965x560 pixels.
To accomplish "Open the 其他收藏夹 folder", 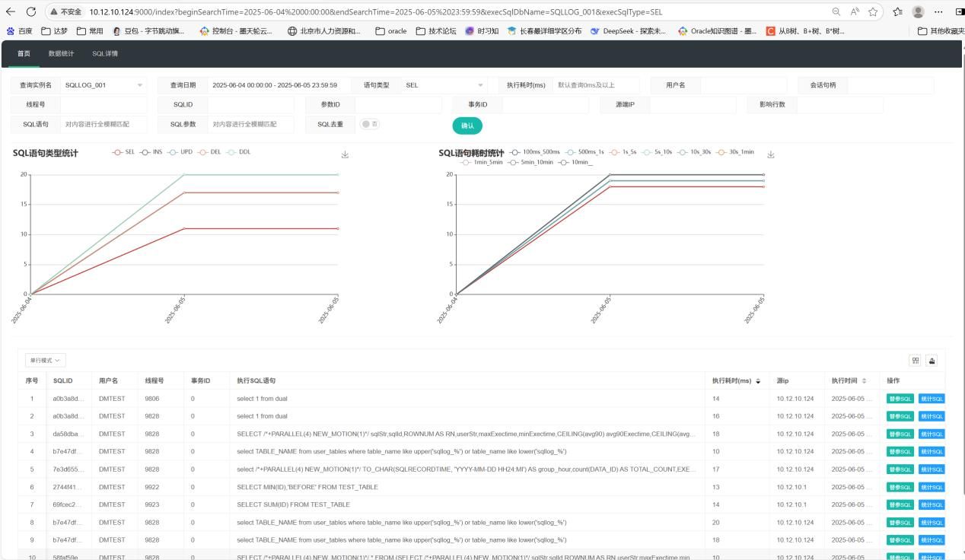I will (x=941, y=31).
